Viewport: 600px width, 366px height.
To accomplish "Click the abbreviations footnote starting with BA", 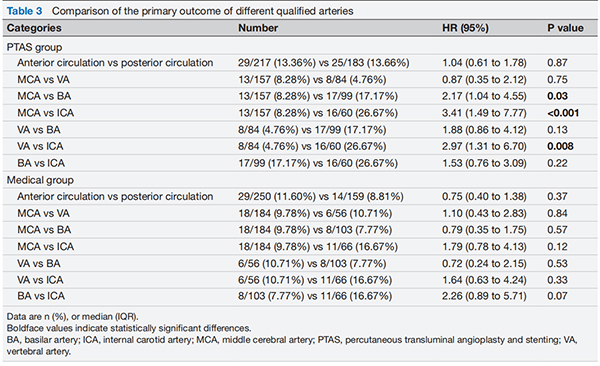I will coord(292,346).
